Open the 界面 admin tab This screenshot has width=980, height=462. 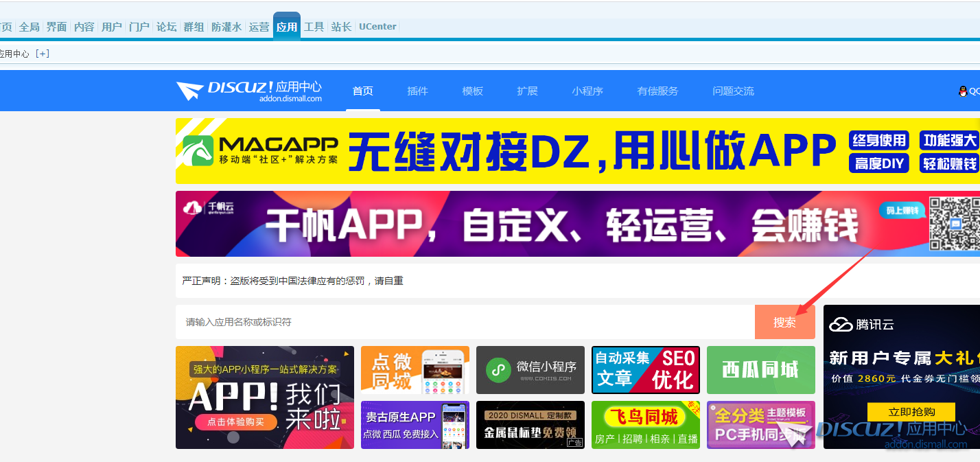pos(57,27)
